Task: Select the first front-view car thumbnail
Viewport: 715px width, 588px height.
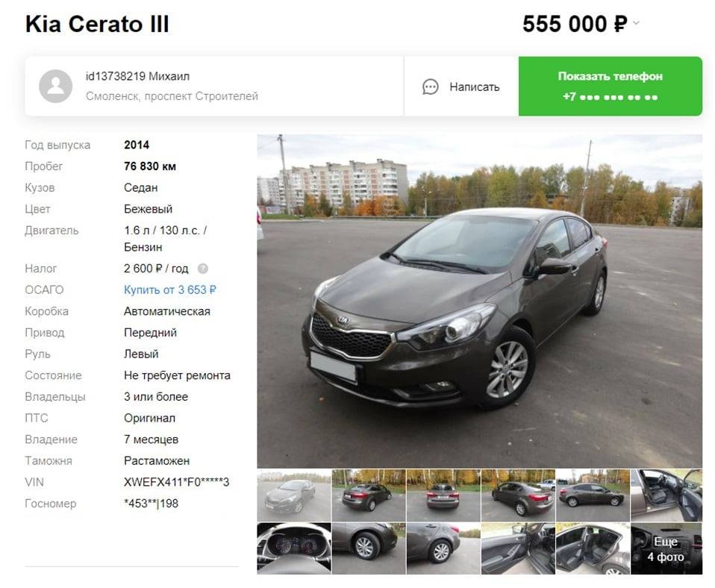Action: point(294,495)
